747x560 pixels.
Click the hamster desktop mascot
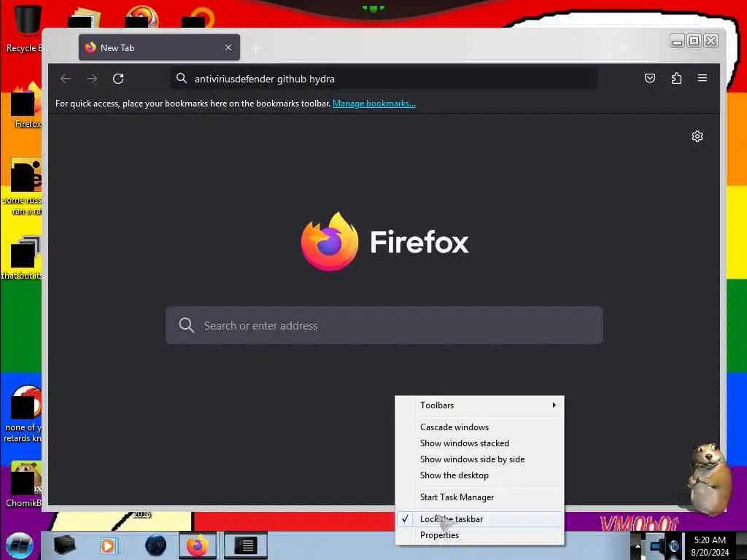coord(709,478)
